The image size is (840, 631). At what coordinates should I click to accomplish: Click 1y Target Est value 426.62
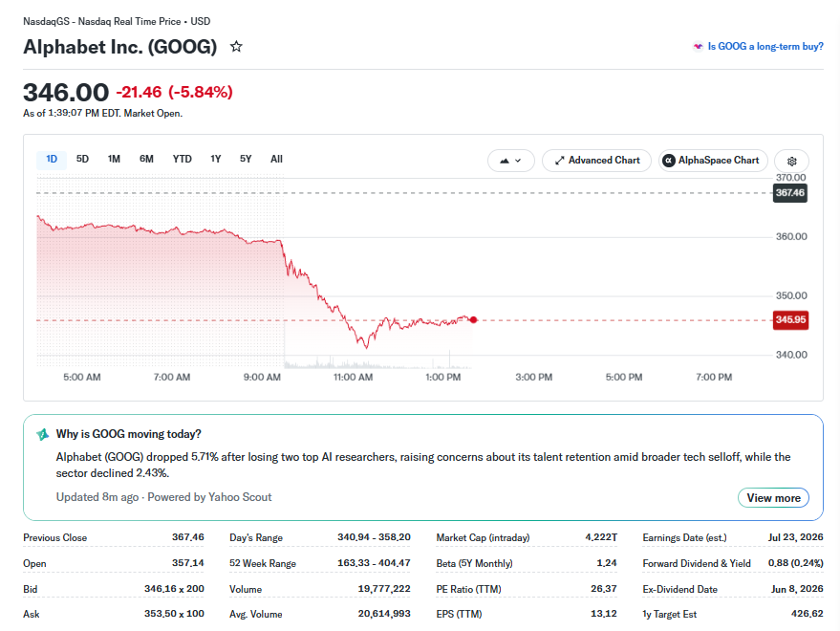(807, 613)
